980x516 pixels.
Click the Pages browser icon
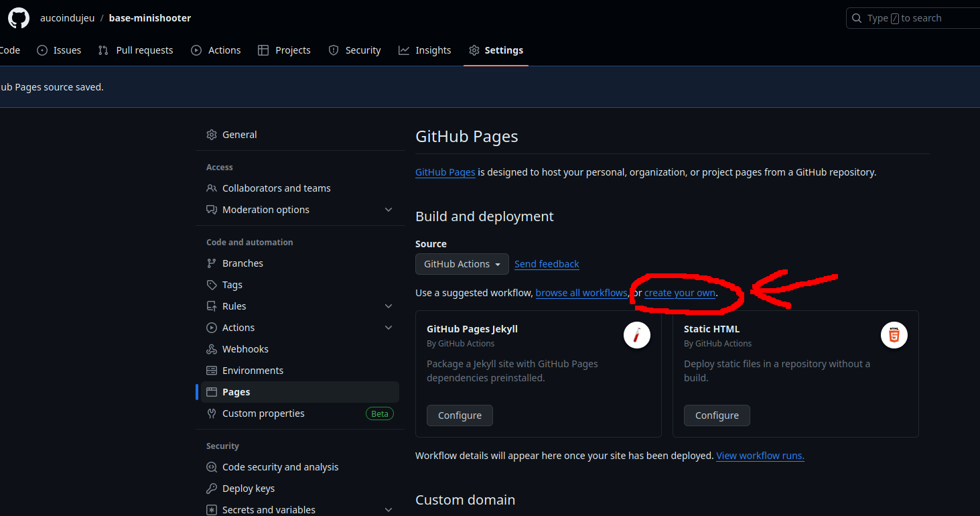[x=212, y=392]
